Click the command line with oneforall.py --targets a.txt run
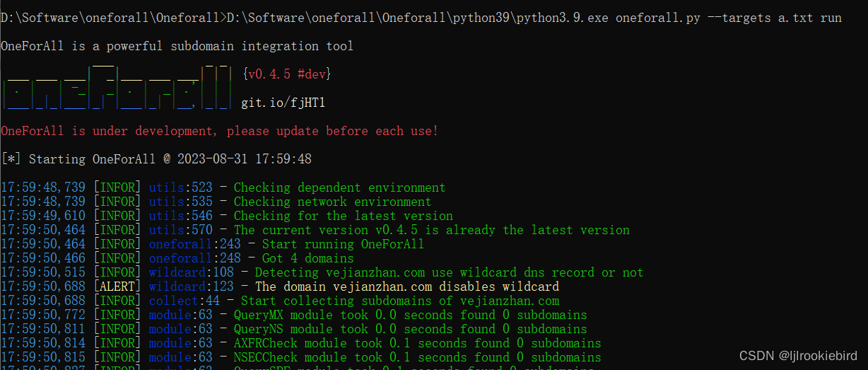 point(421,18)
